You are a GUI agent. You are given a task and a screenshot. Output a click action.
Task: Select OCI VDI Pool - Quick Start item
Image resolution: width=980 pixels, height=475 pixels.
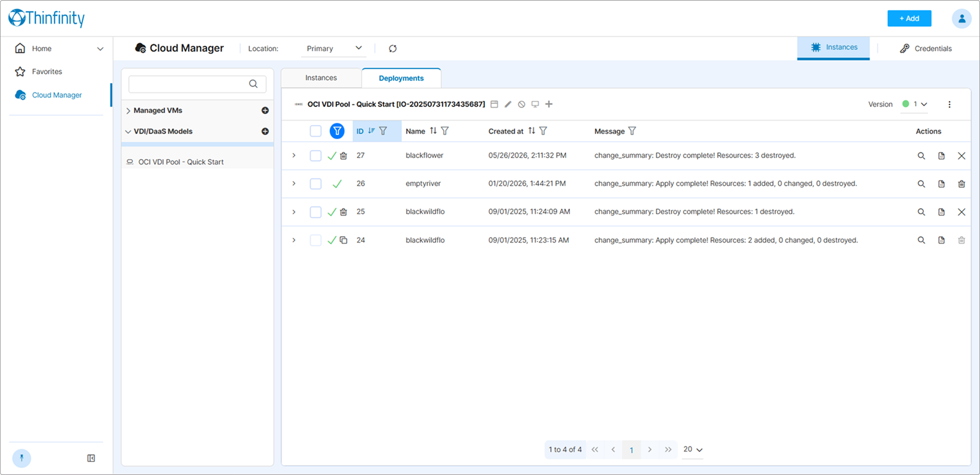(181, 162)
